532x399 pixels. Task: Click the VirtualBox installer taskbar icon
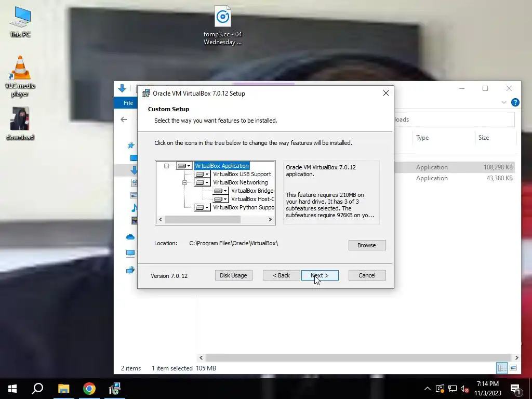(115, 389)
